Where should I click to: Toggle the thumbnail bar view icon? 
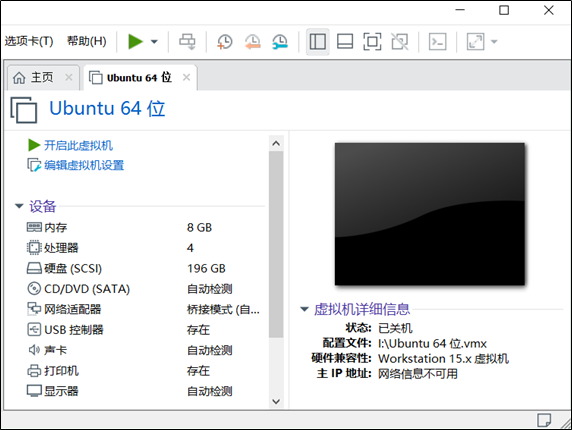tap(345, 41)
